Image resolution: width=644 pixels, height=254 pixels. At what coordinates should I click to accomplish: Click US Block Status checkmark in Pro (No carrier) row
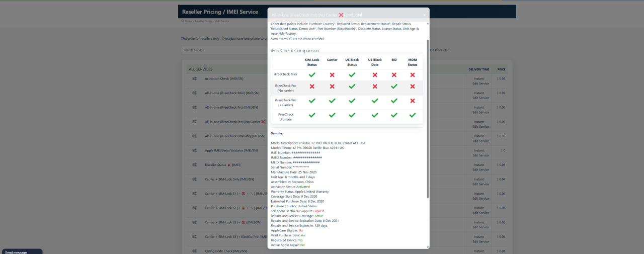pos(352,87)
